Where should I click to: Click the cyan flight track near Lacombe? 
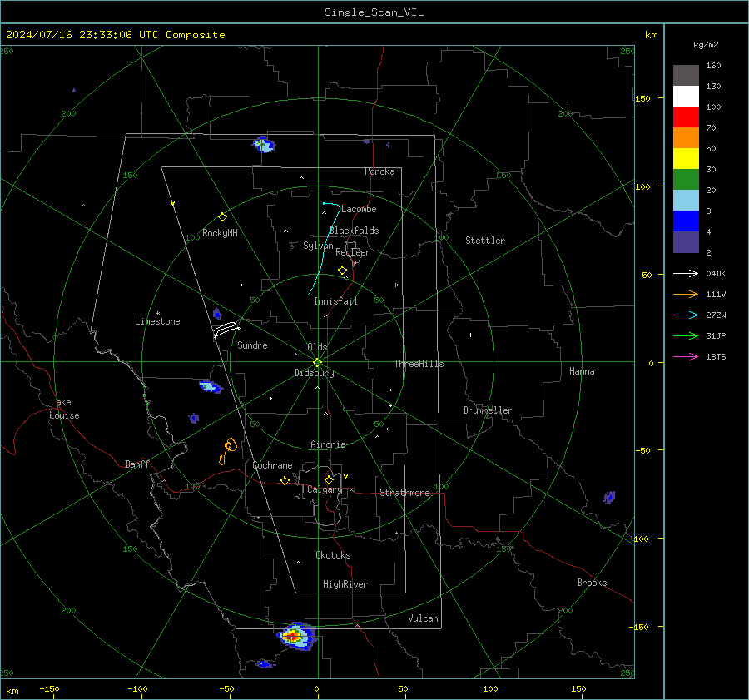click(325, 248)
